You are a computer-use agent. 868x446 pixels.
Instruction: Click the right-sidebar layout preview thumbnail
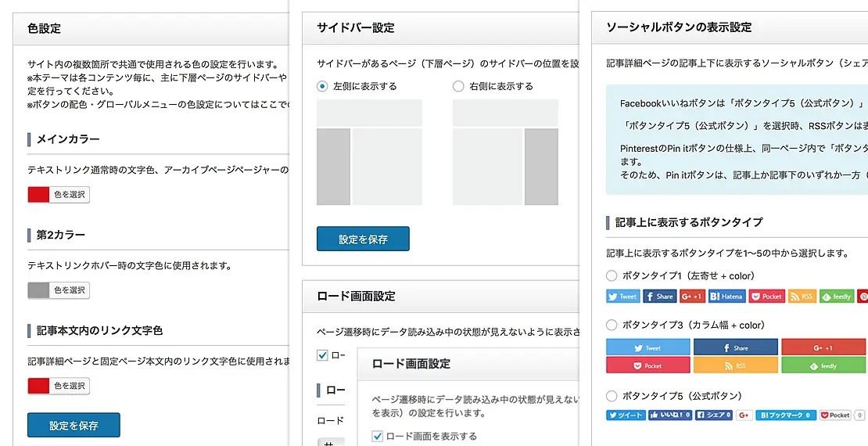(505, 152)
